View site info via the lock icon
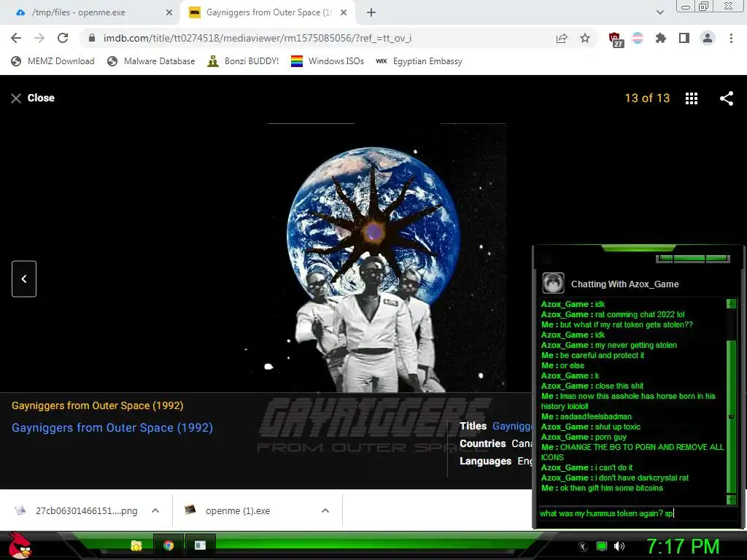The height and width of the screenshot is (560, 747). coord(92,38)
